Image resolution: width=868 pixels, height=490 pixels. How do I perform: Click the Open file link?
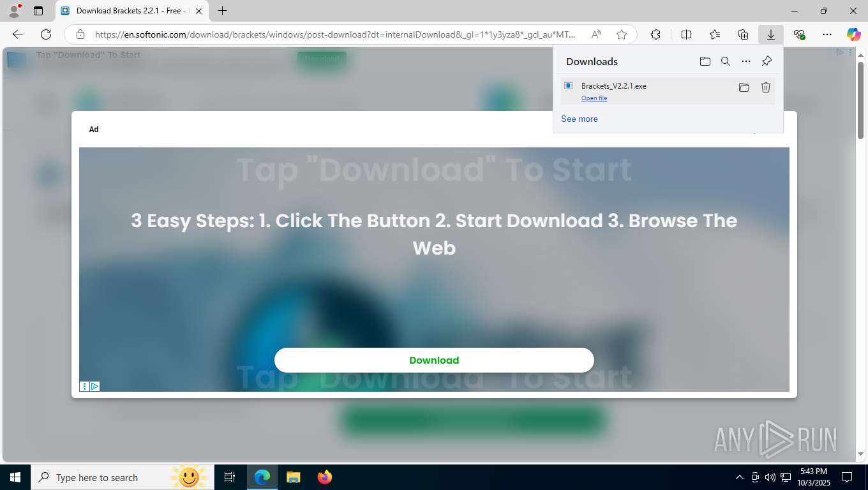point(594,98)
